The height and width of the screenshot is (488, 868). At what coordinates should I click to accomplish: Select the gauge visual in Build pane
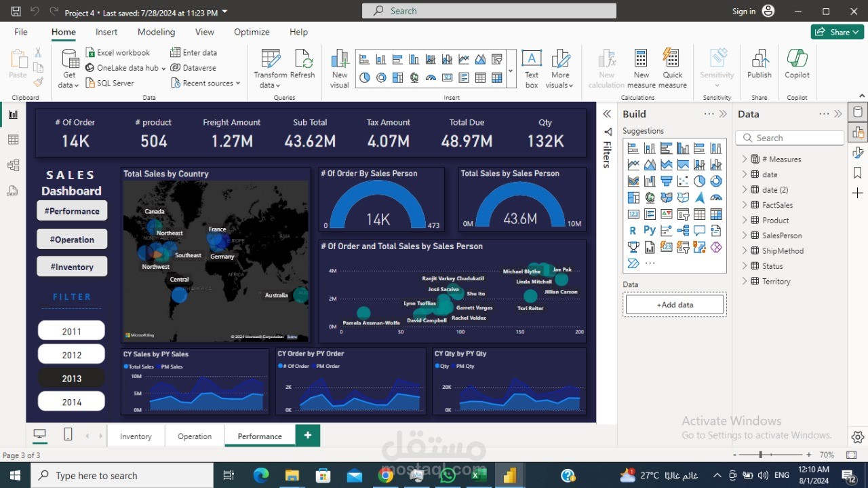(x=716, y=198)
